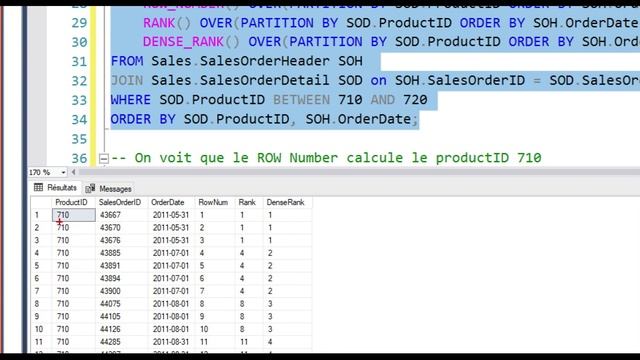
Task: Select SalesOrderID cell 43670
Action: 122,228
